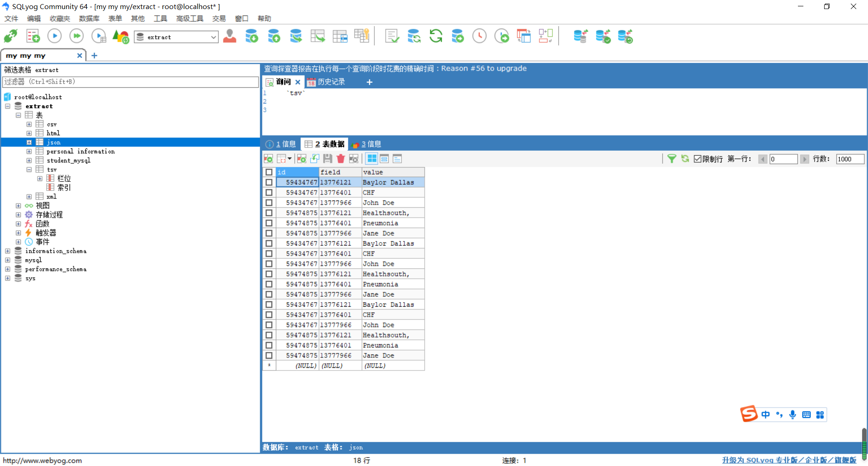
Task: Click the green refresh arrows icon in main toolbar
Action: click(x=436, y=36)
